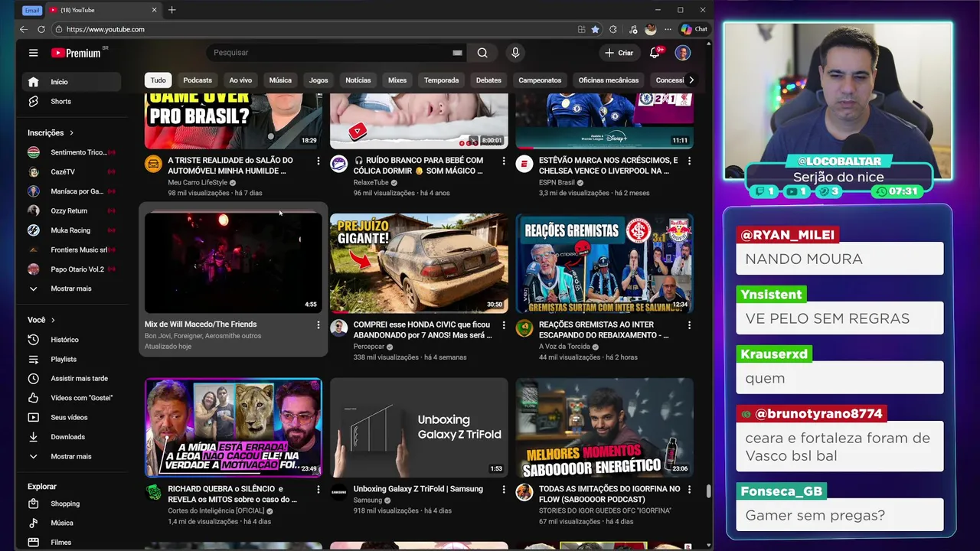Image resolution: width=980 pixels, height=551 pixels.
Task: Open Mix de Will Macedo thumbnail
Action: [x=234, y=262]
